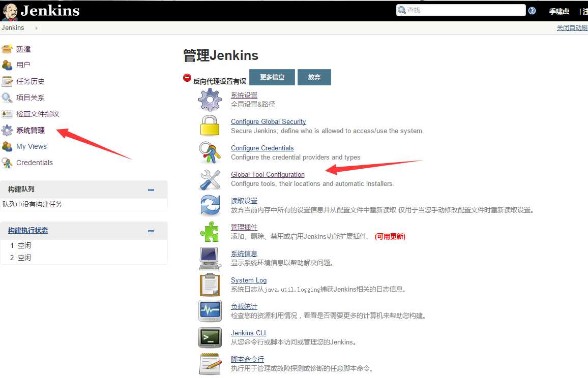Click the 新建 package icon in sidebar
The height and width of the screenshot is (378, 588).
7,49
